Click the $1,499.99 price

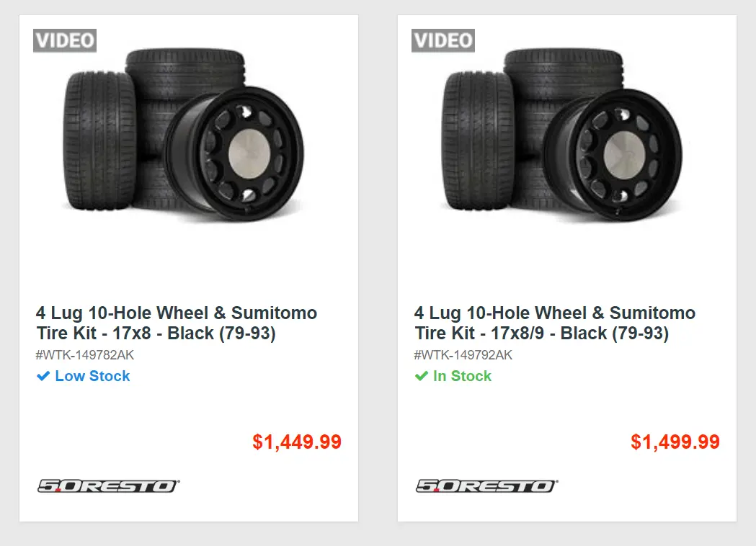tap(675, 442)
